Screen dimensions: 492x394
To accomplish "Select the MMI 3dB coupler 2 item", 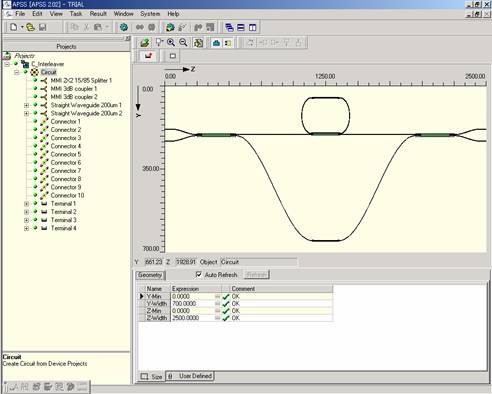I will [x=74, y=97].
